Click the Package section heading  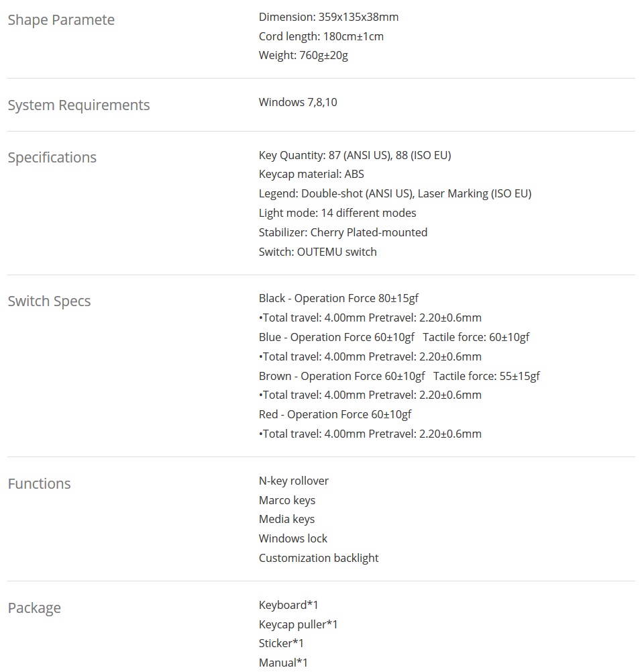click(34, 608)
